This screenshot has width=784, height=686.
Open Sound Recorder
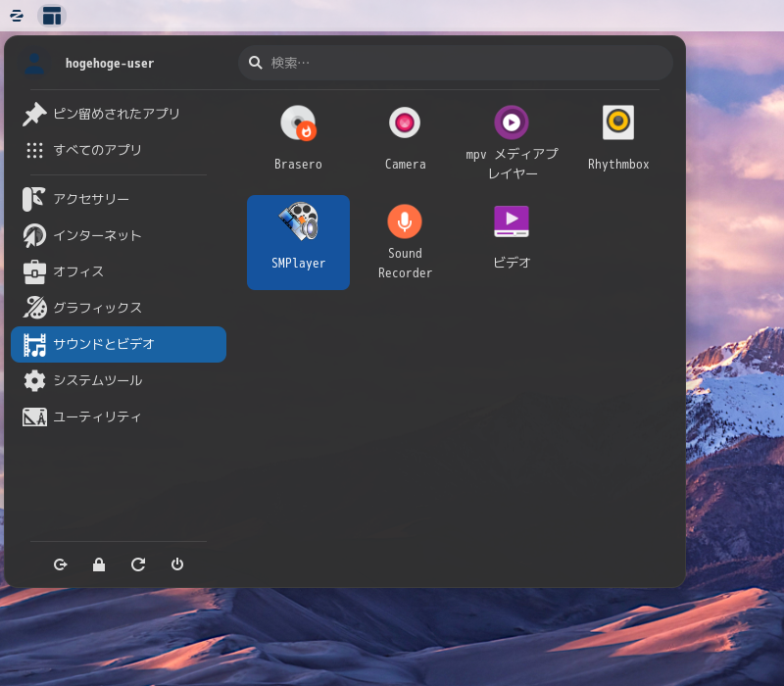click(x=405, y=242)
